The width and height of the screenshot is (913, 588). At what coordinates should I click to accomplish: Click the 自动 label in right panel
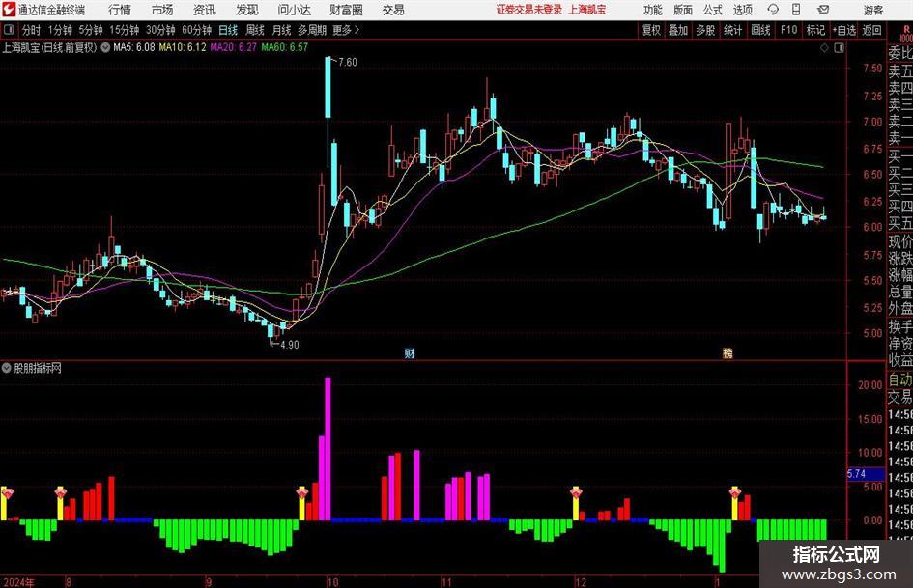(900, 379)
